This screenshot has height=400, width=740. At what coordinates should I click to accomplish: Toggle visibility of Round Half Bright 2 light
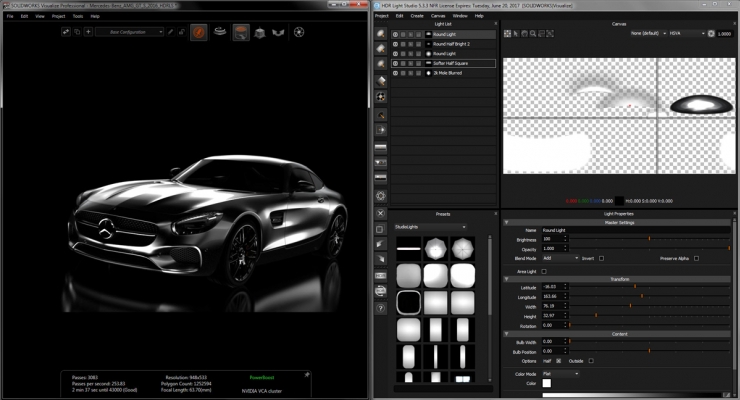coord(395,44)
